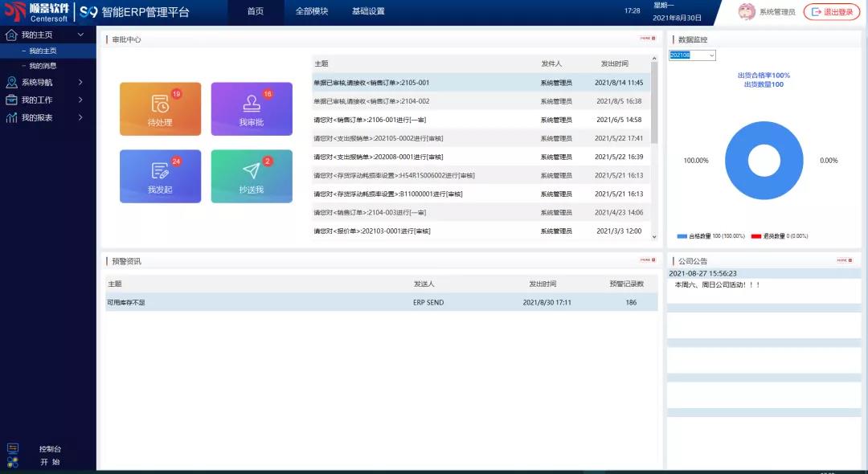Open the 待处理 pending tasks tile
868x474 pixels.
[160, 108]
